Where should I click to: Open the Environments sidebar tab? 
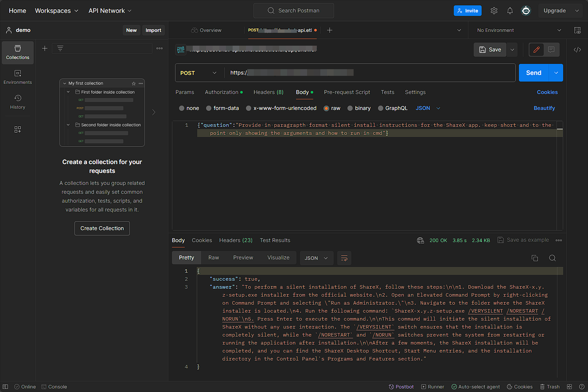click(18, 77)
